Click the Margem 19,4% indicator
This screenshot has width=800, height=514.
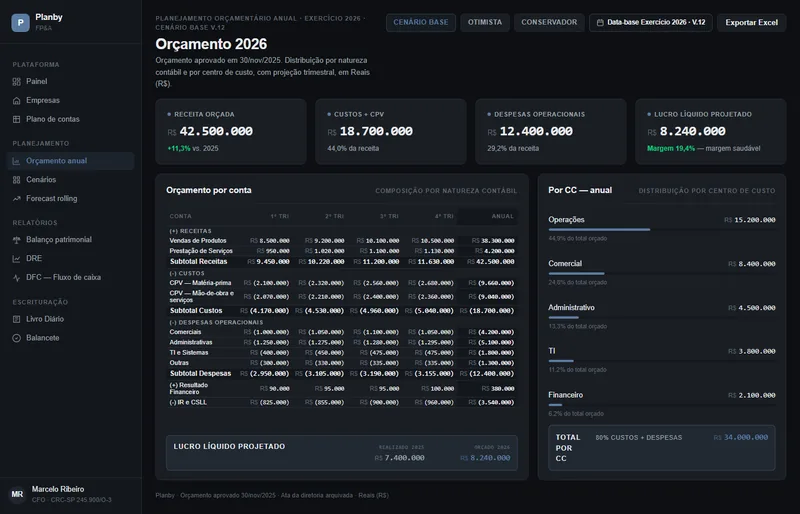click(x=671, y=149)
